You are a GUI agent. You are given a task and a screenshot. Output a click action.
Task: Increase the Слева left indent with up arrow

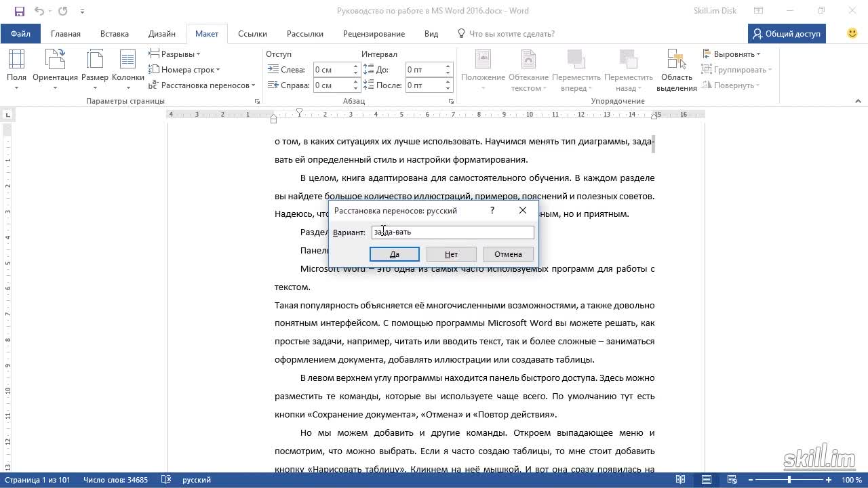355,66
